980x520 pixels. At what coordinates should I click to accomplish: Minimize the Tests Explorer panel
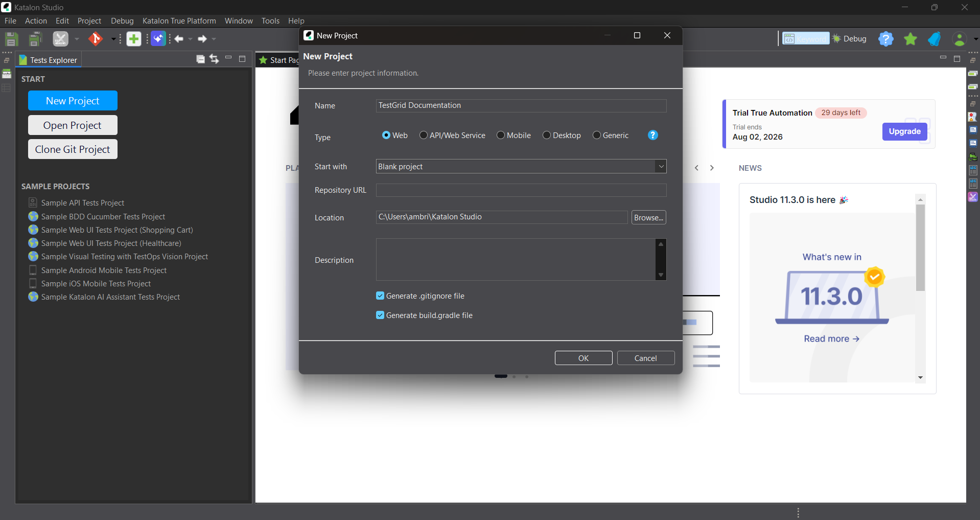pyautogui.click(x=228, y=58)
